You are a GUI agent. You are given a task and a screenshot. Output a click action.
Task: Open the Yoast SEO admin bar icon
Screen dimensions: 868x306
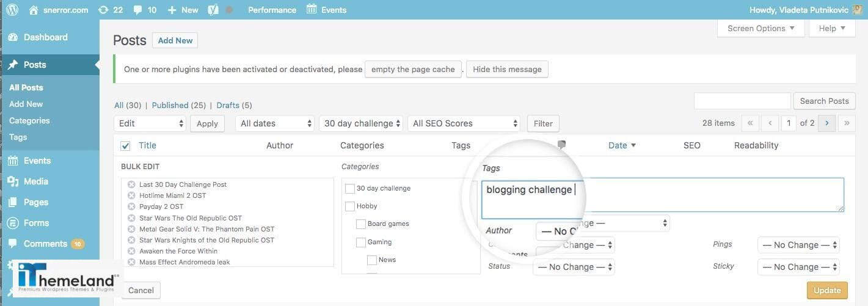[x=213, y=10]
